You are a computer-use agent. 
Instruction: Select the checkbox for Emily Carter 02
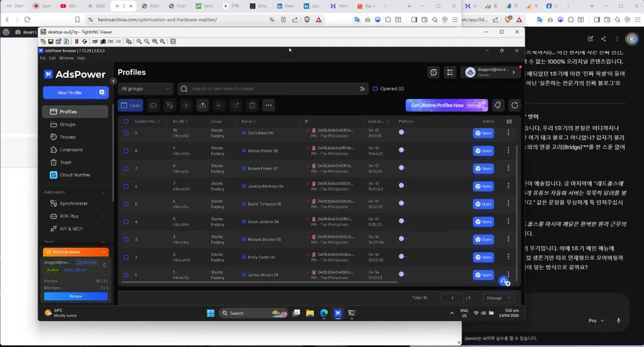pyautogui.click(x=126, y=257)
